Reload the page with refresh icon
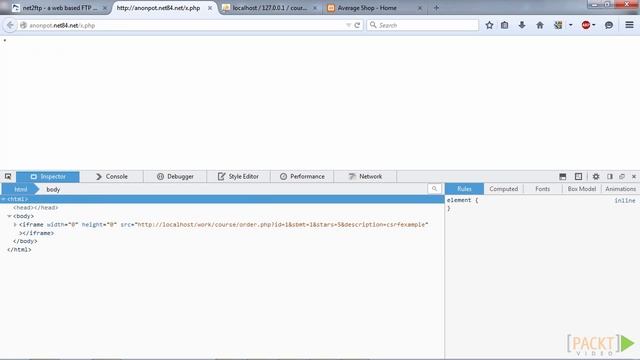This screenshot has width=640, height=360. [357, 25]
